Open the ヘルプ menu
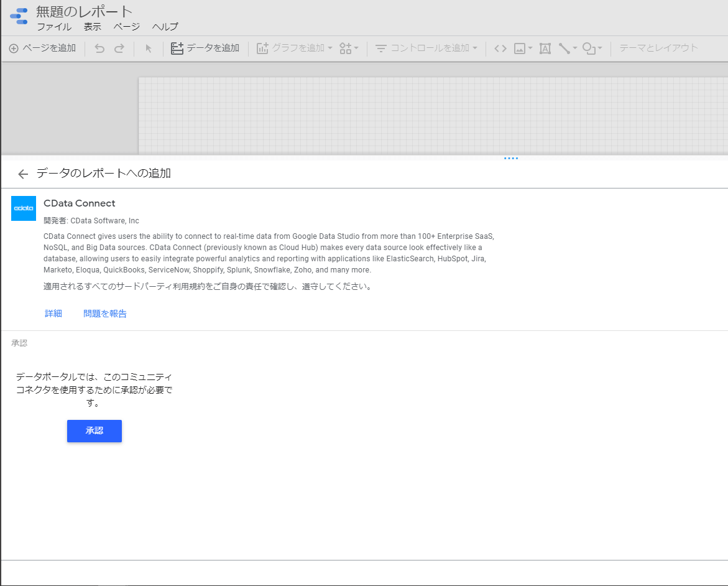This screenshot has height=586, width=728. (165, 27)
